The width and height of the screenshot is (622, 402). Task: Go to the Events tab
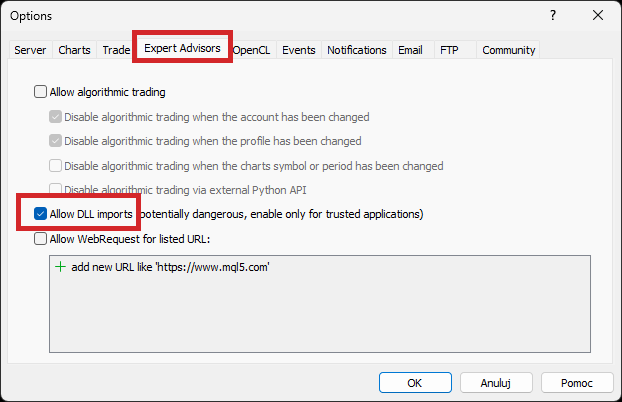coord(298,50)
